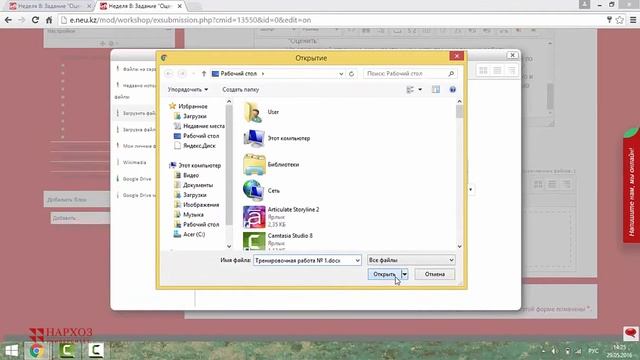Toggle the preview pane icon

click(436, 89)
